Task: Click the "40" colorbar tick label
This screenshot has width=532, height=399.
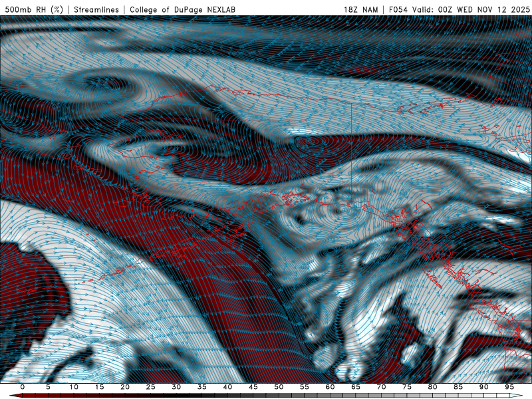Action: (x=227, y=387)
